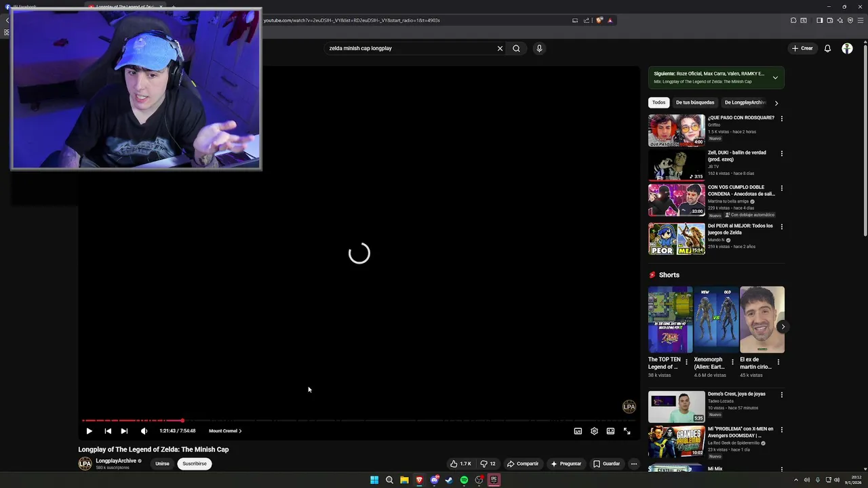Viewport: 868px width, 488px height.
Task: Open LongplayArchive channel avatar
Action: (x=85, y=464)
